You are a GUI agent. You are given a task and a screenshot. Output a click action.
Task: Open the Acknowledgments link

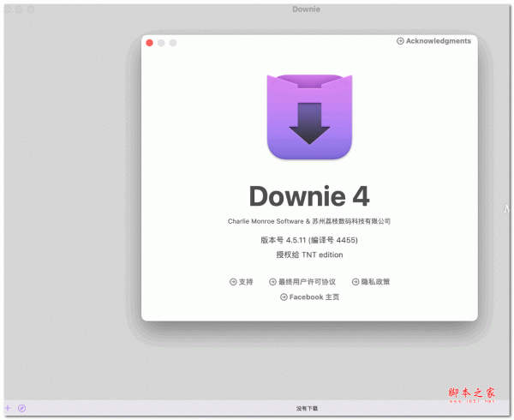[x=433, y=41]
